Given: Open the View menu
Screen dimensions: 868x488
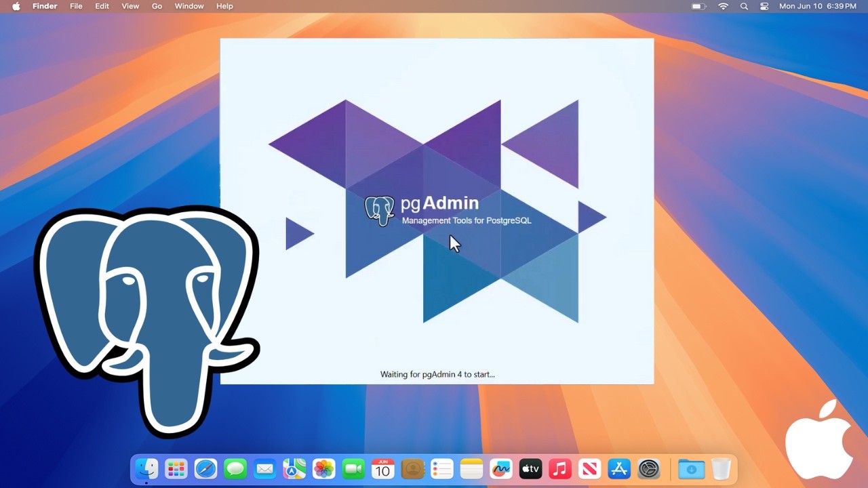Looking at the screenshot, I should tap(130, 6).
